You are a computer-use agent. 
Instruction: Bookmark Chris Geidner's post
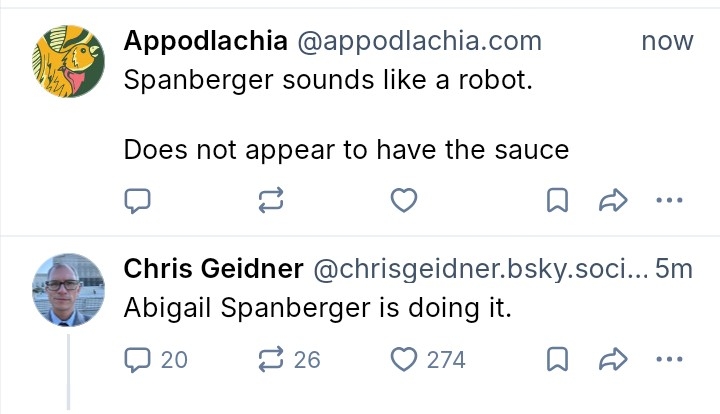pos(558,359)
